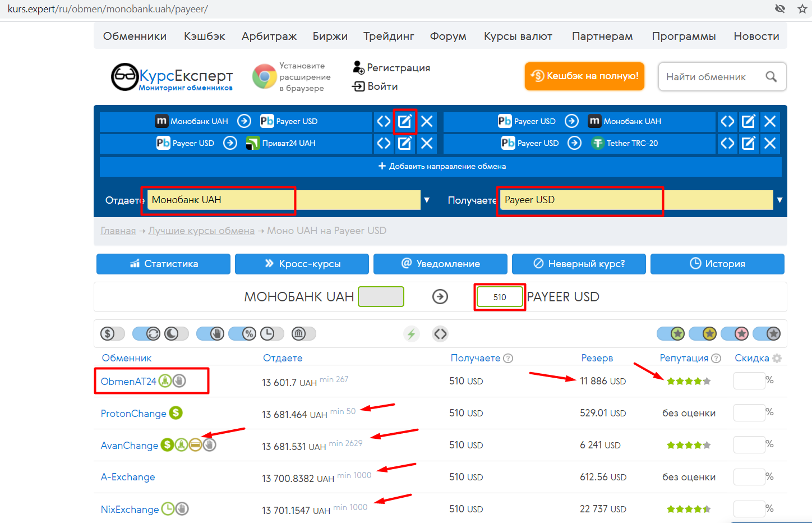The height and width of the screenshot is (523, 812).
Task: Delete the Payeer USD → Приват24 UAH direction
Action: pos(427,143)
